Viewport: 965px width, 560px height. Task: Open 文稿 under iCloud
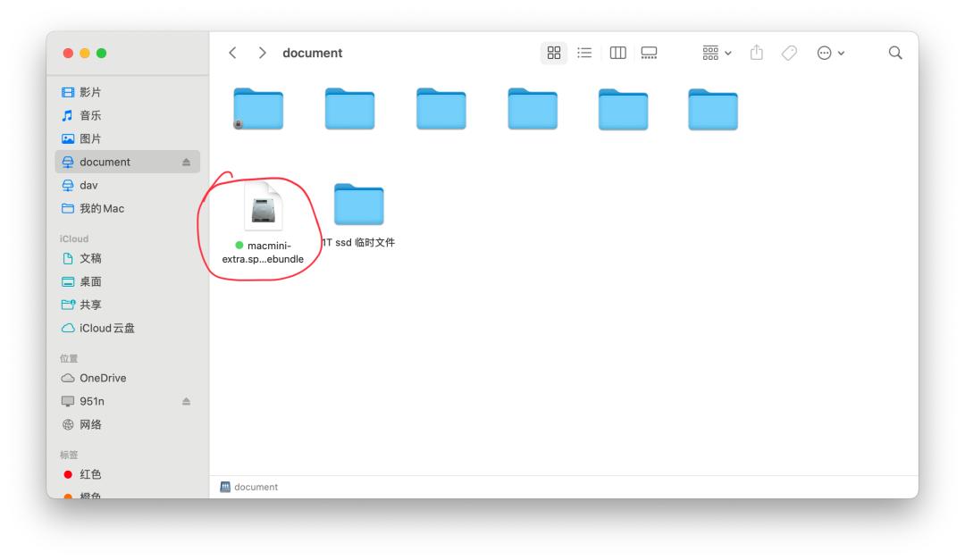[128, 258]
